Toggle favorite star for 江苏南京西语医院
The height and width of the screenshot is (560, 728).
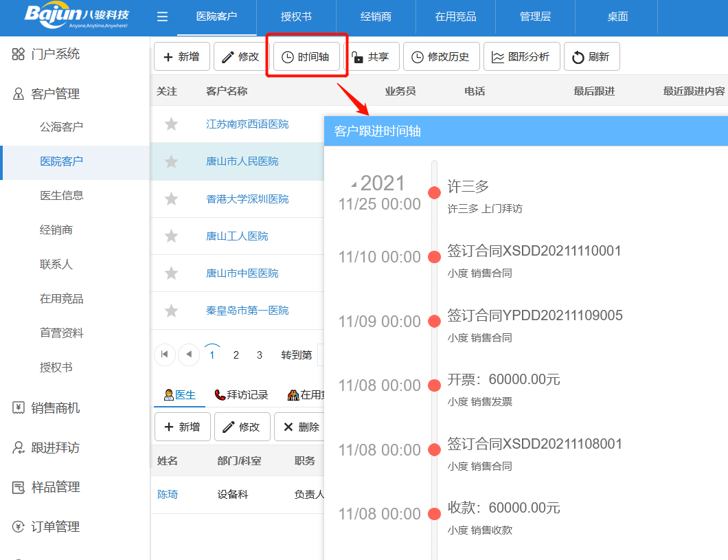pyautogui.click(x=171, y=124)
